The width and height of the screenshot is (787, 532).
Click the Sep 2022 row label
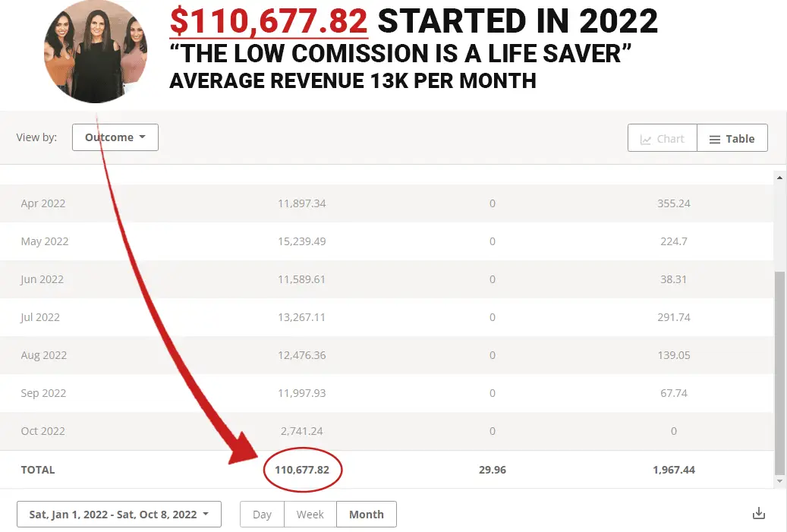click(43, 393)
